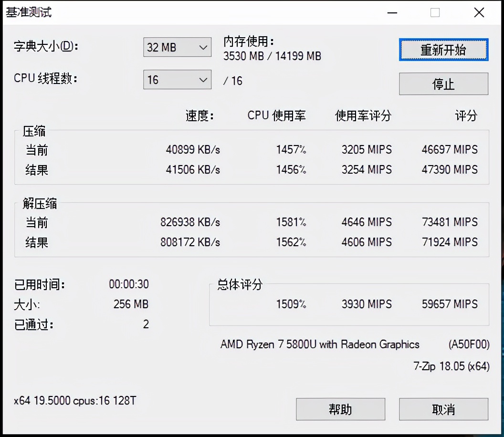The image size is (504, 437).
Task: Click 取消 to close the benchmark
Action: click(x=443, y=409)
